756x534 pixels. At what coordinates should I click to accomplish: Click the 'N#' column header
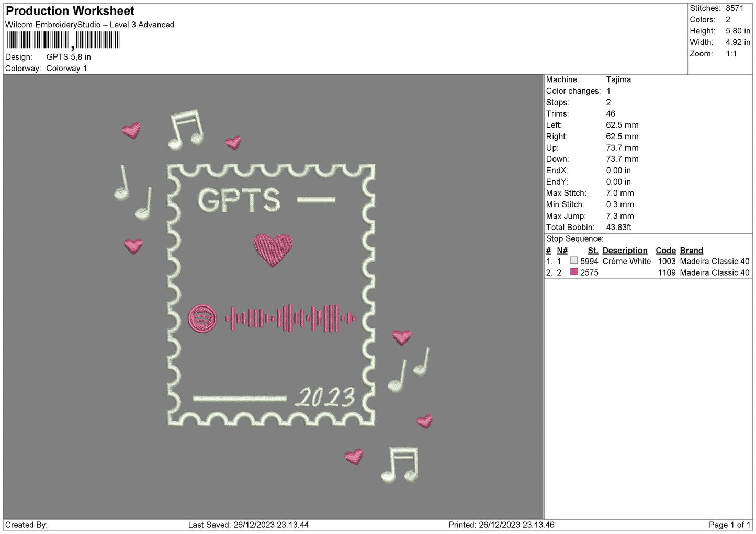pos(562,251)
